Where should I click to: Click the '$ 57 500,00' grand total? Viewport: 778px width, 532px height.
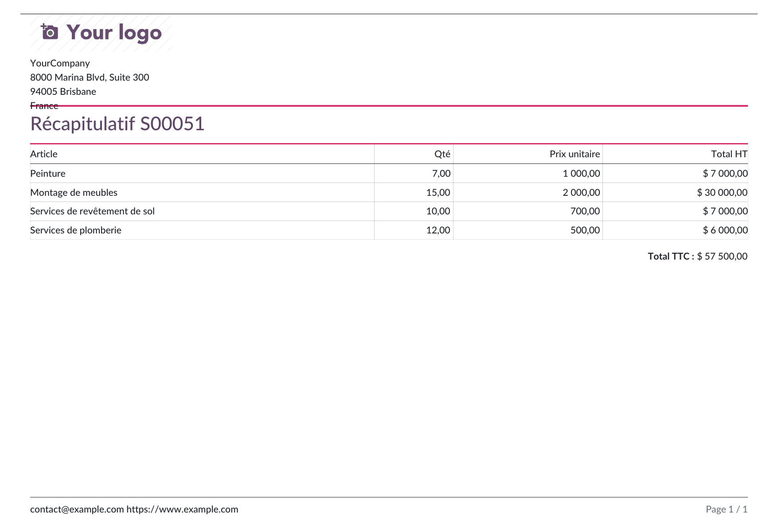pyautogui.click(x=722, y=256)
